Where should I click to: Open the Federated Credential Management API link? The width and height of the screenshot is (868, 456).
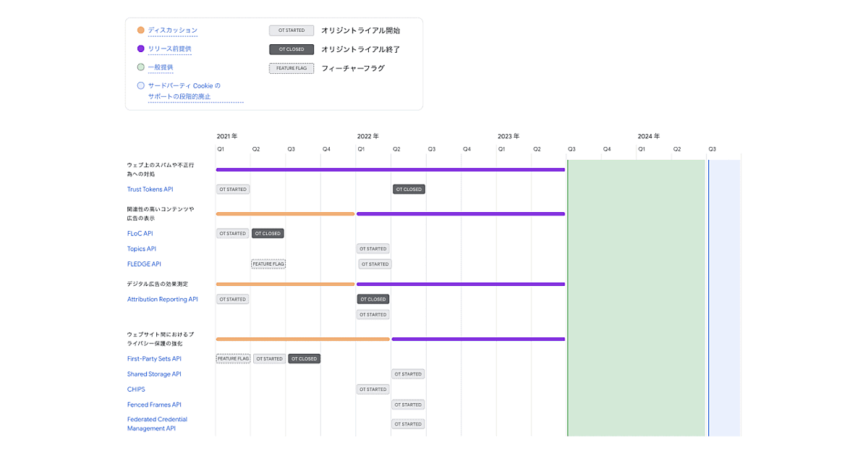point(157,423)
